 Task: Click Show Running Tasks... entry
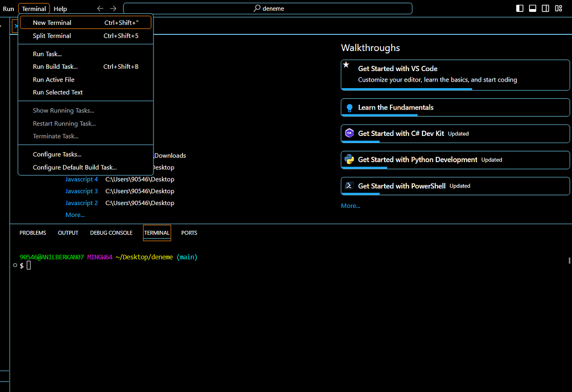tap(86, 111)
